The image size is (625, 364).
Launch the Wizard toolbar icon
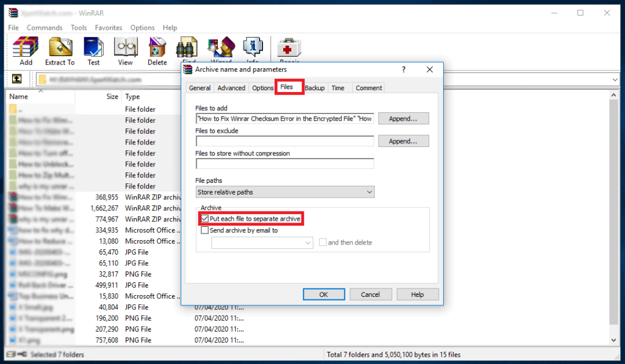click(x=221, y=49)
